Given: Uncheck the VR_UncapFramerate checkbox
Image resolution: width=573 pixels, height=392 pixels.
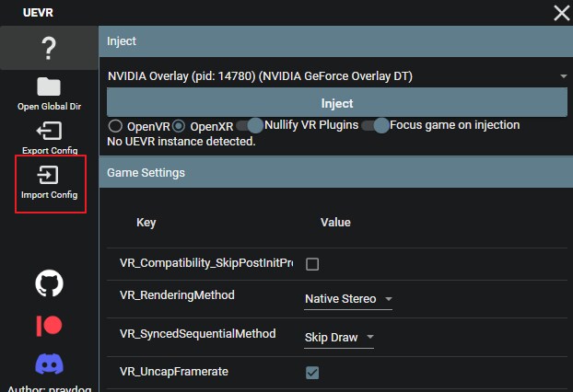Looking at the screenshot, I should click(x=312, y=372).
